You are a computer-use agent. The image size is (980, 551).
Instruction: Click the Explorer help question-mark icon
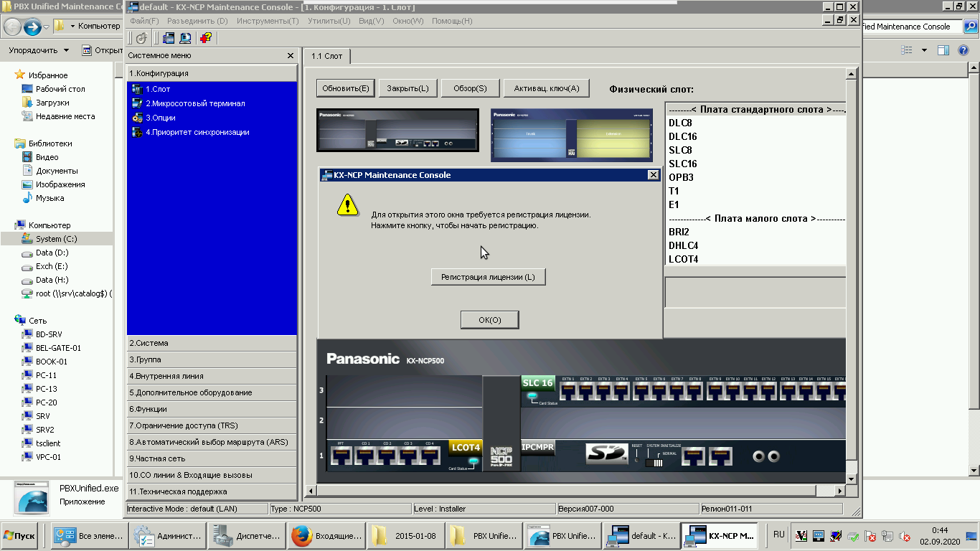[963, 50]
